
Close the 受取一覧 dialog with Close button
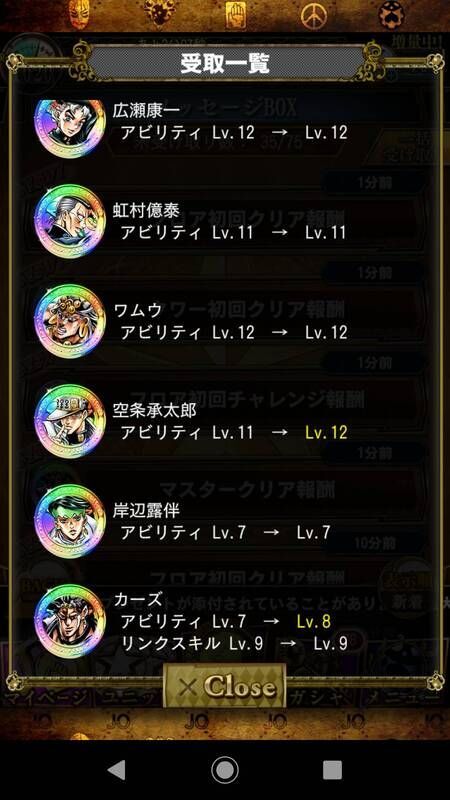tap(224, 686)
